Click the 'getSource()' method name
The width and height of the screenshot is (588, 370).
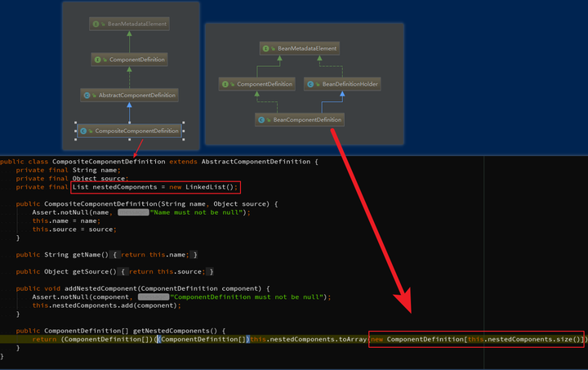pos(95,272)
